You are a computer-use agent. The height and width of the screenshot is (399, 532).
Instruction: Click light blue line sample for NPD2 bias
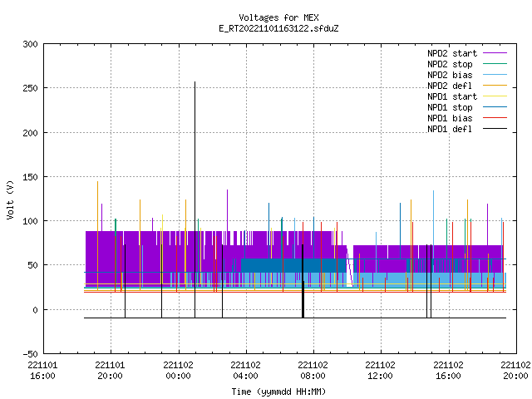pyautogui.click(x=495, y=75)
